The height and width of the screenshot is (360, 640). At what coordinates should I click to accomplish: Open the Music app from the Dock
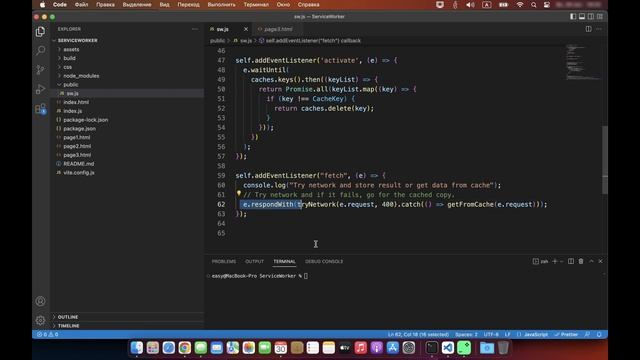tap(360, 348)
